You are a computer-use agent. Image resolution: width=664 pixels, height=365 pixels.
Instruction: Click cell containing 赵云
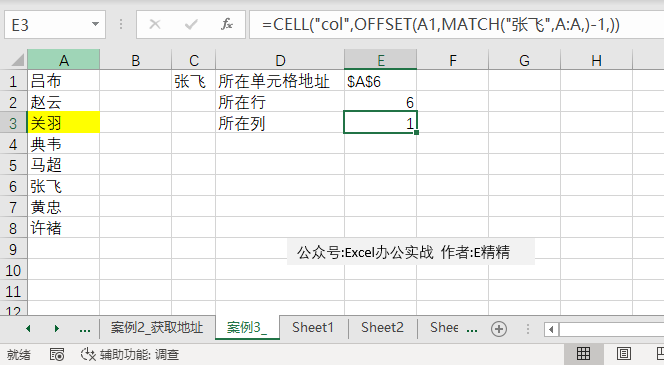click(64, 102)
